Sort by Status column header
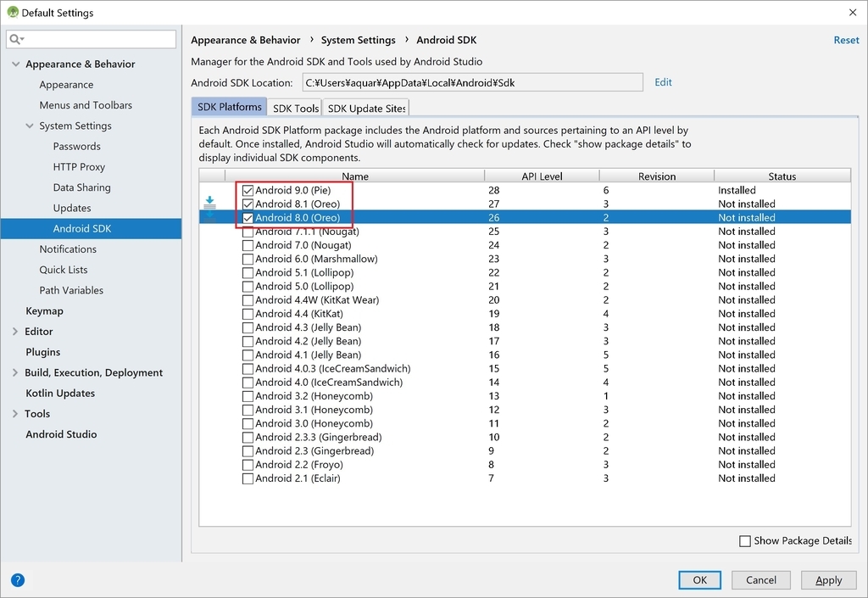 pos(782,176)
